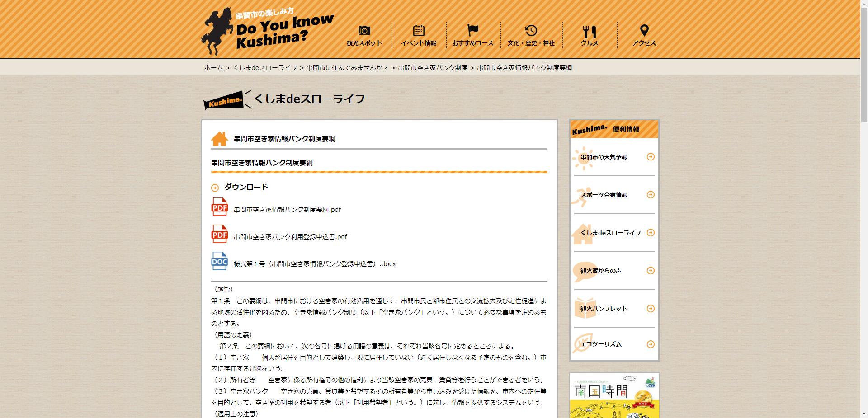868x418 pixels.
Task: Open the 串間市の天気予報 arrow circle
Action: click(x=651, y=157)
